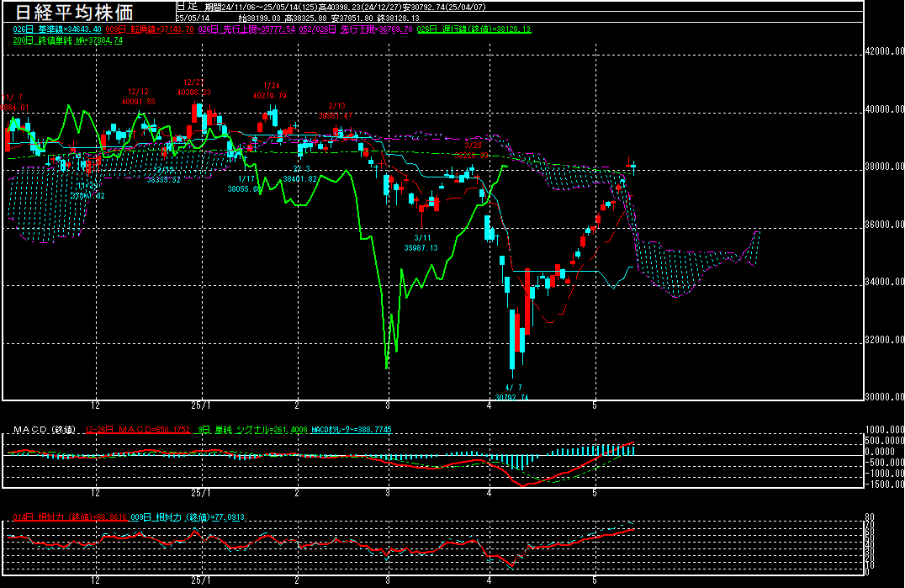Select the 026日 遅行線(終値)=38128.13 legend label
Image resolution: width=905 pixels, height=588 pixels.
click(x=474, y=29)
